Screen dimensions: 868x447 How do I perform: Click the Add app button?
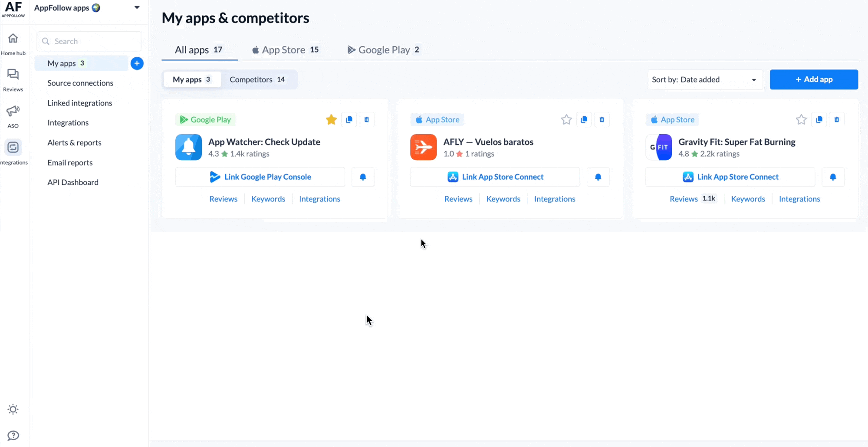click(x=814, y=79)
